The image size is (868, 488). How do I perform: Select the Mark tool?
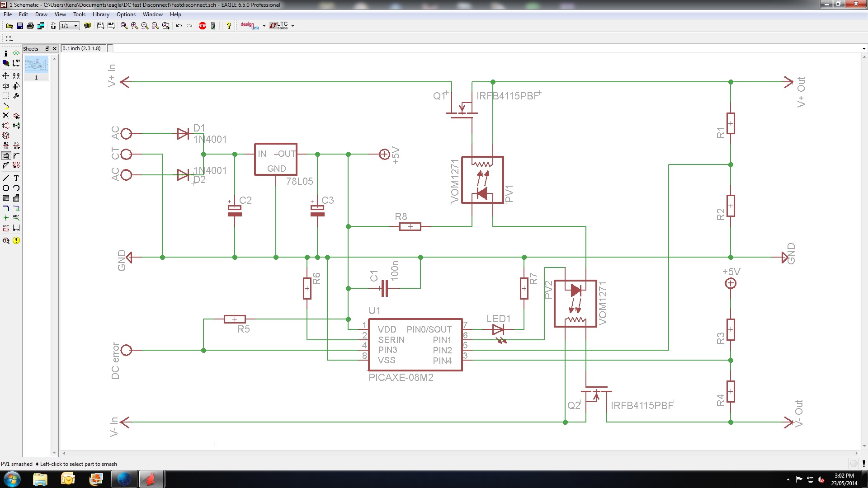[16, 63]
